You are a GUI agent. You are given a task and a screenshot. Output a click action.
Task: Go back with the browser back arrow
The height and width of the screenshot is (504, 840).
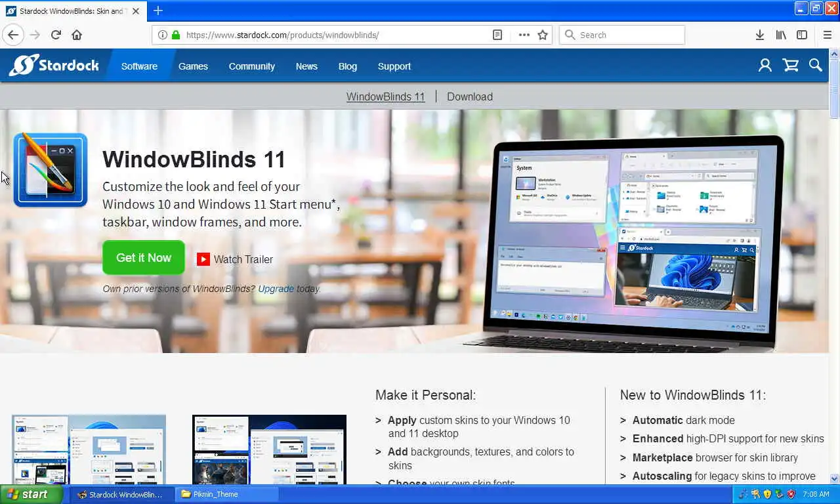(13, 35)
